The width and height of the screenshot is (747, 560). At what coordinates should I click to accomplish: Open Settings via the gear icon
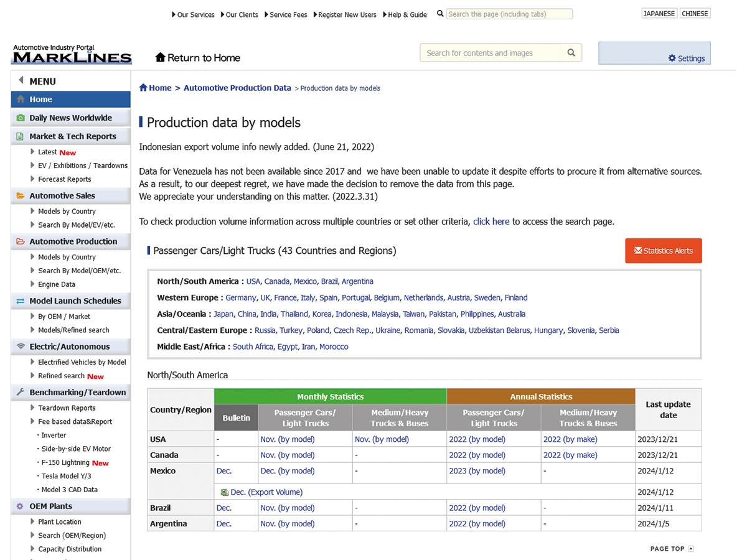pos(672,58)
